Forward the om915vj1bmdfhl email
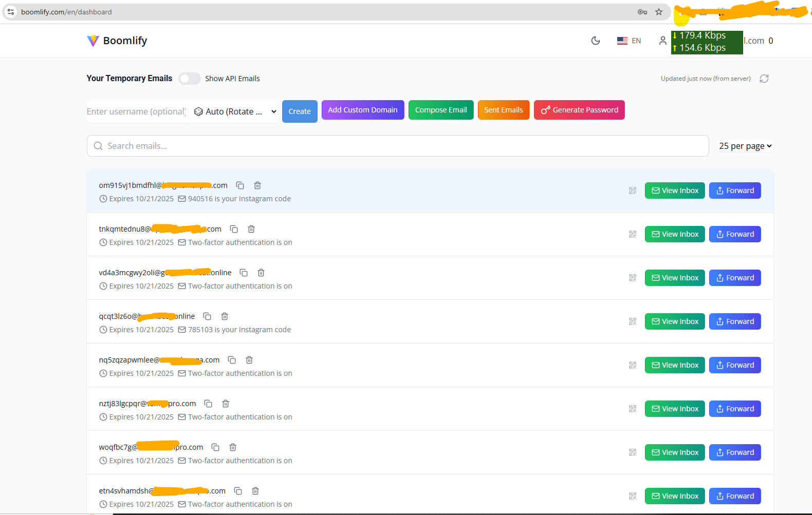Image resolution: width=812 pixels, height=515 pixels. click(x=735, y=190)
